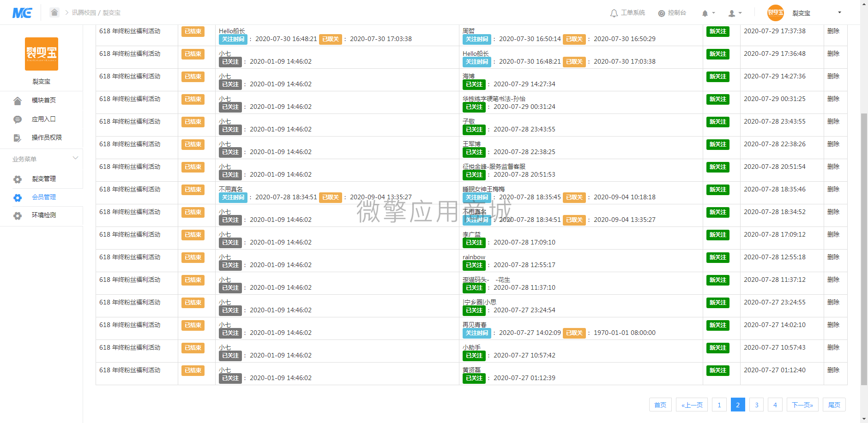
Task: Collapse the 业务菜单 section chevron
Action: pyautogui.click(x=75, y=158)
